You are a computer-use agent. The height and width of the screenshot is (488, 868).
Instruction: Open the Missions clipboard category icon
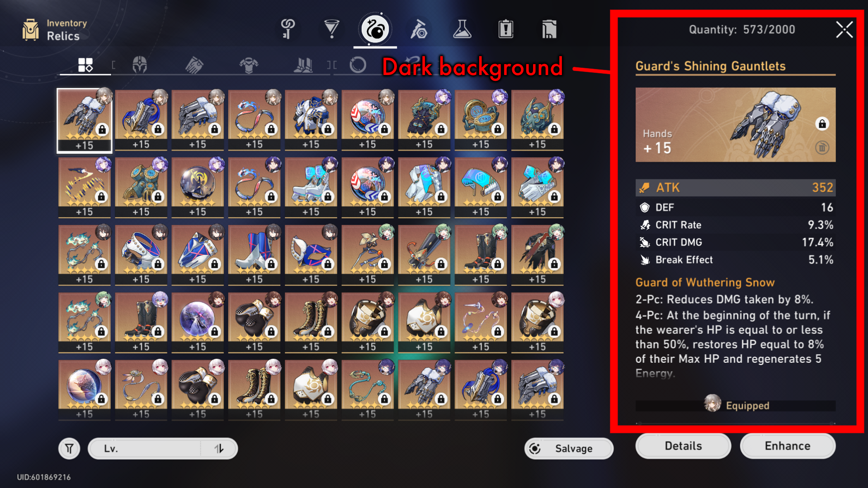click(505, 29)
